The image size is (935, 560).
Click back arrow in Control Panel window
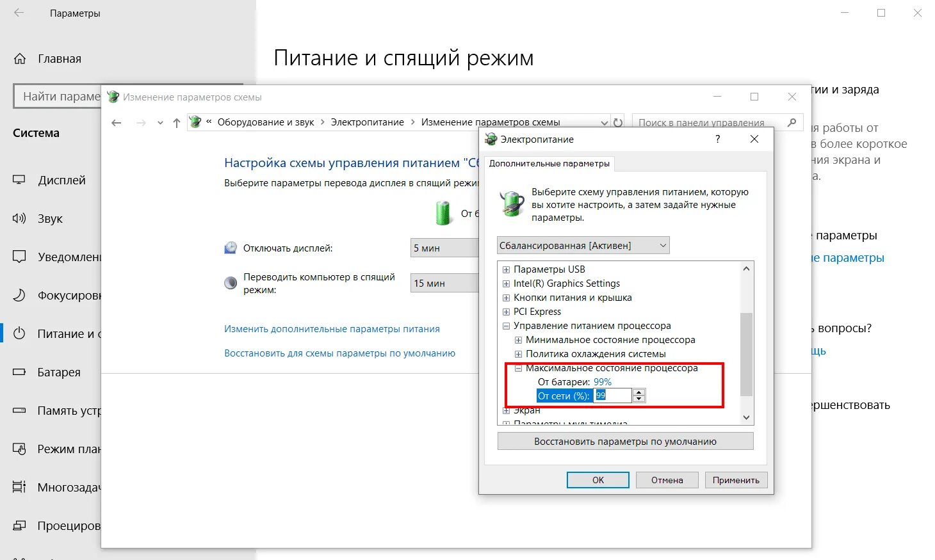117,123
